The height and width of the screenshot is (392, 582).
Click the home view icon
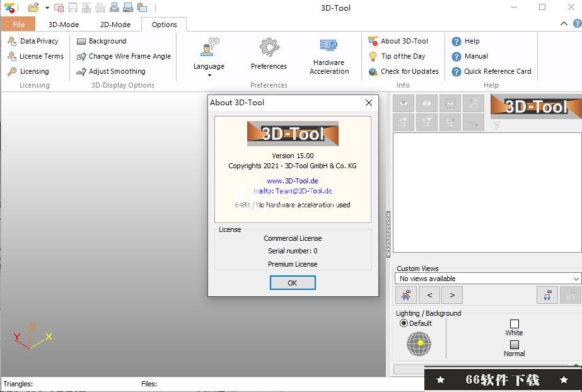pos(406,295)
